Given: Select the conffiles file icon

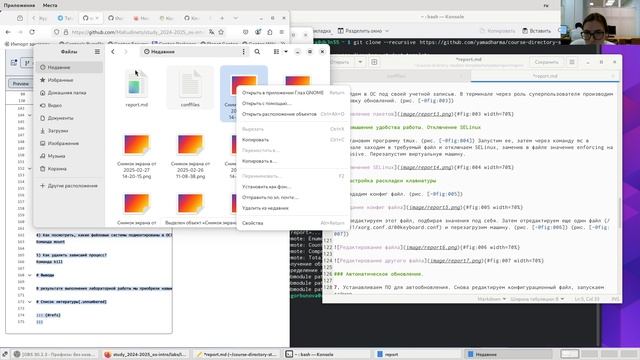Looking at the screenshot, I should 190,84.
